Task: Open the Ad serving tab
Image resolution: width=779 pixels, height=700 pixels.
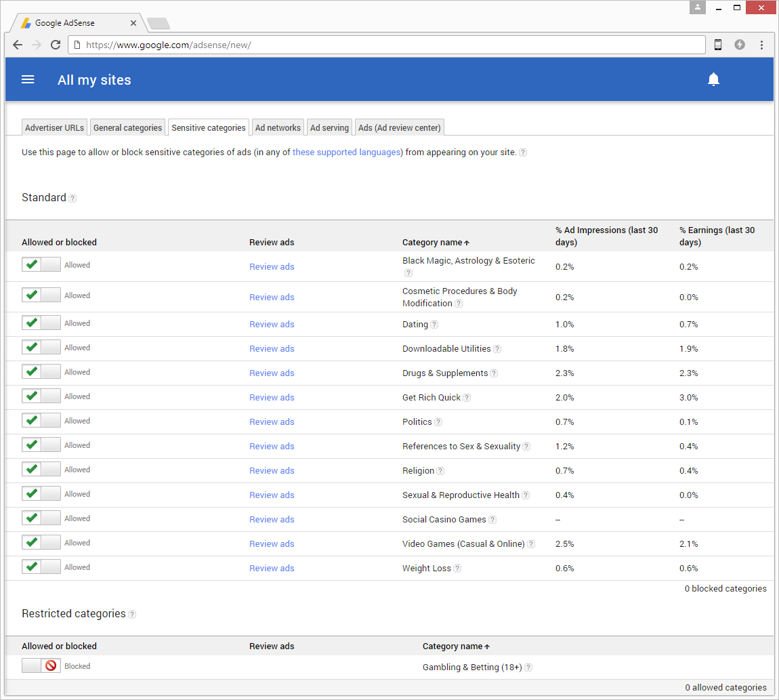Action: coord(329,128)
